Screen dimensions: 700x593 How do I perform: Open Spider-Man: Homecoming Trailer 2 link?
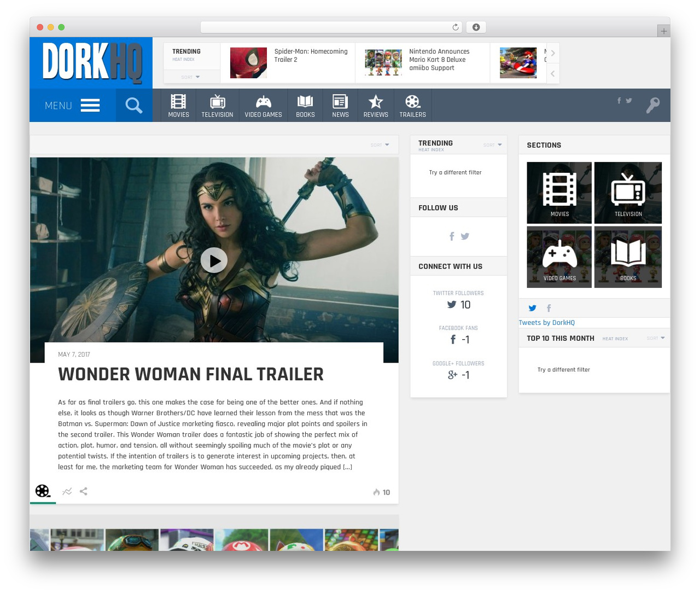click(x=311, y=55)
